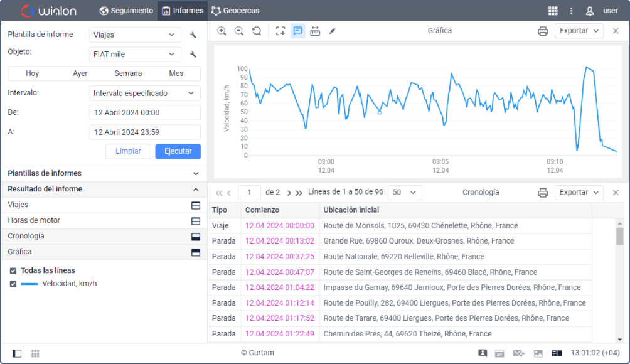Open the apps grid icon in top bar
The width and height of the screenshot is (630, 364).
553,11
